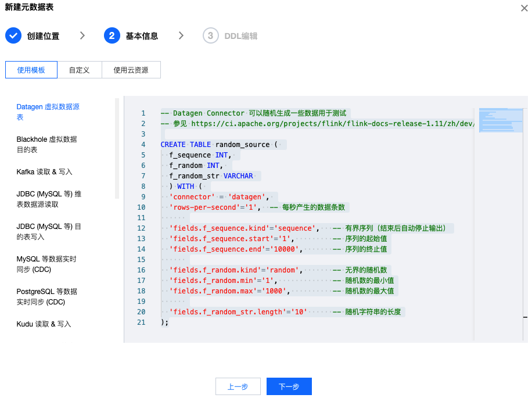This screenshot has width=532, height=398.
Task: Click the 创建位置 step label
Action: [x=43, y=36]
